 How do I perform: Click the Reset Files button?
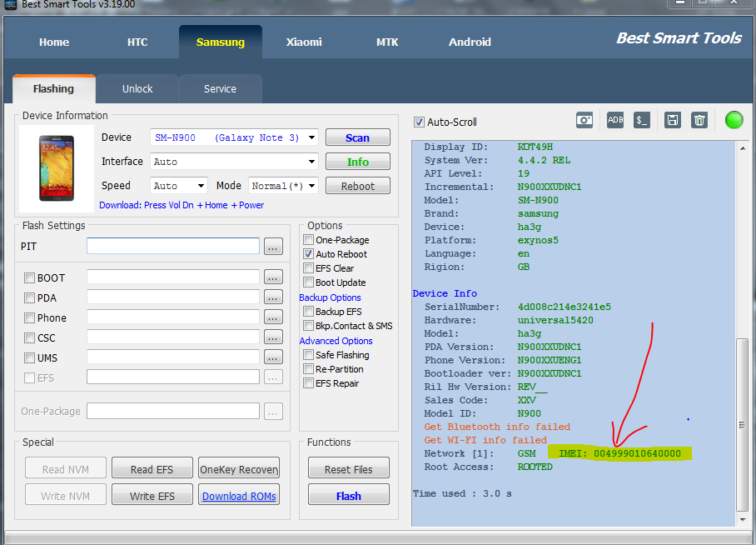[349, 468]
